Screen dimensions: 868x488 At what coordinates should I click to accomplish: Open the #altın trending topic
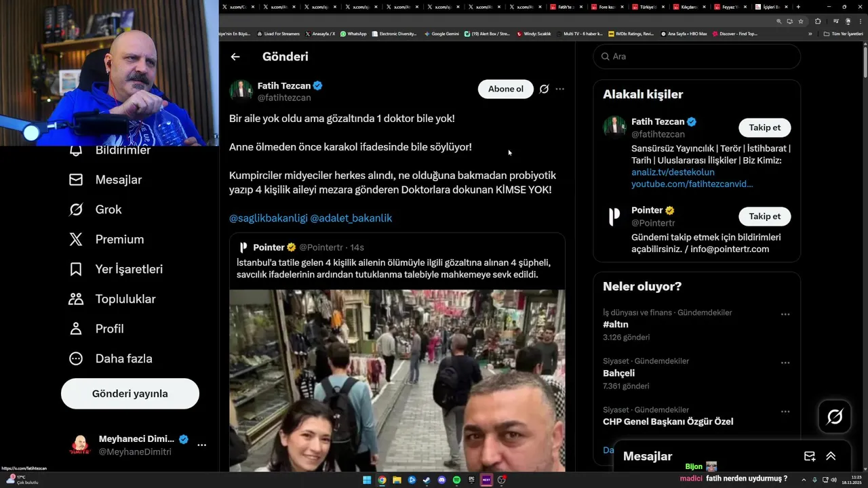[x=616, y=325]
